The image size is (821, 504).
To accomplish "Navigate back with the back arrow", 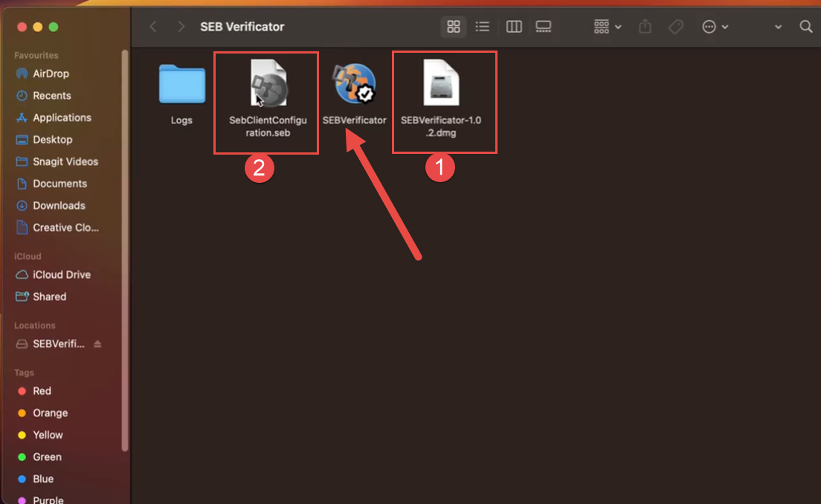I will pyautogui.click(x=153, y=27).
